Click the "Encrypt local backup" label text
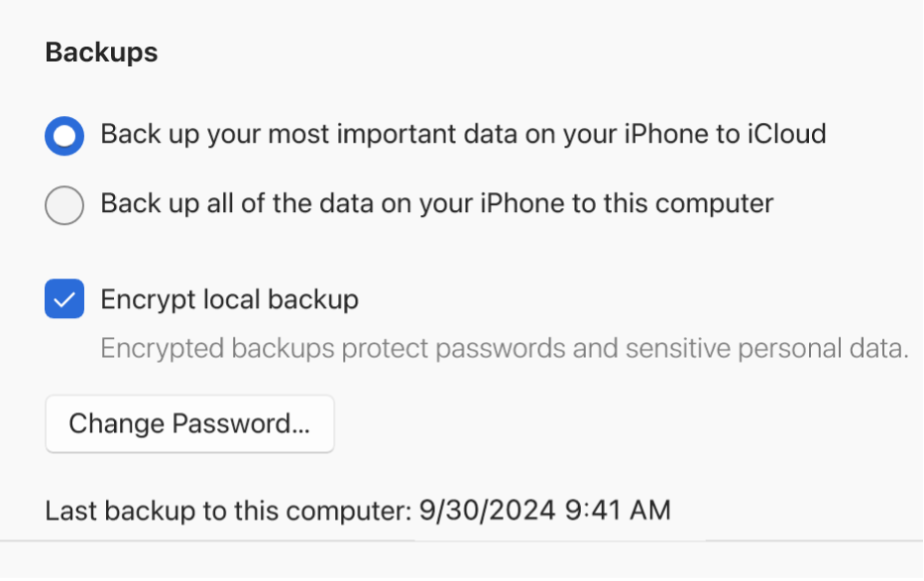 (x=229, y=299)
